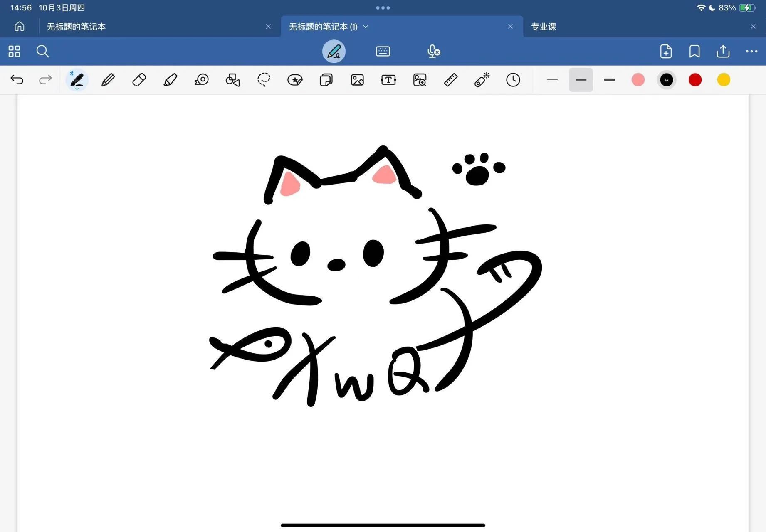Switch to the 专业课 tab
Image resolution: width=766 pixels, height=532 pixels.
pos(544,27)
